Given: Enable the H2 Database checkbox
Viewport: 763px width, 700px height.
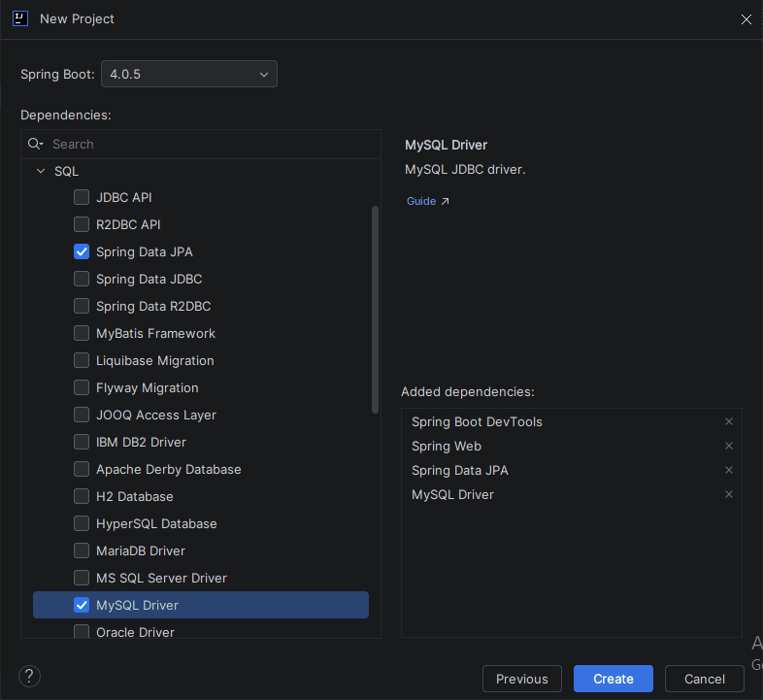Looking at the screenshot, I should coord(82,496).
